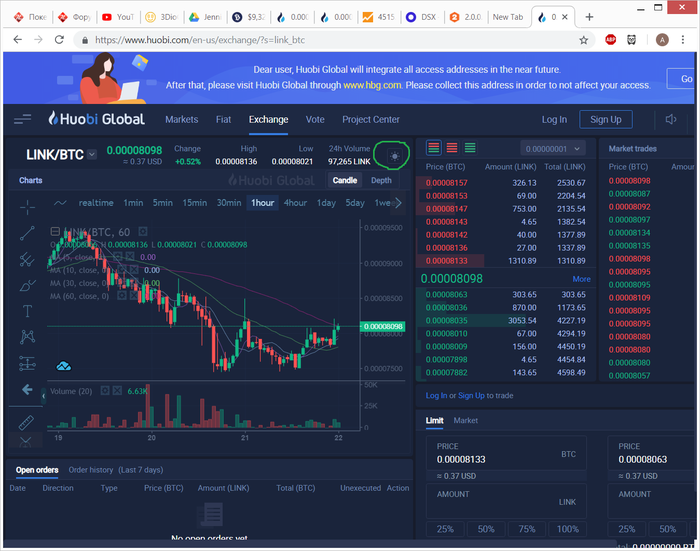Open the Project Center page

click(x=371, y=120)
